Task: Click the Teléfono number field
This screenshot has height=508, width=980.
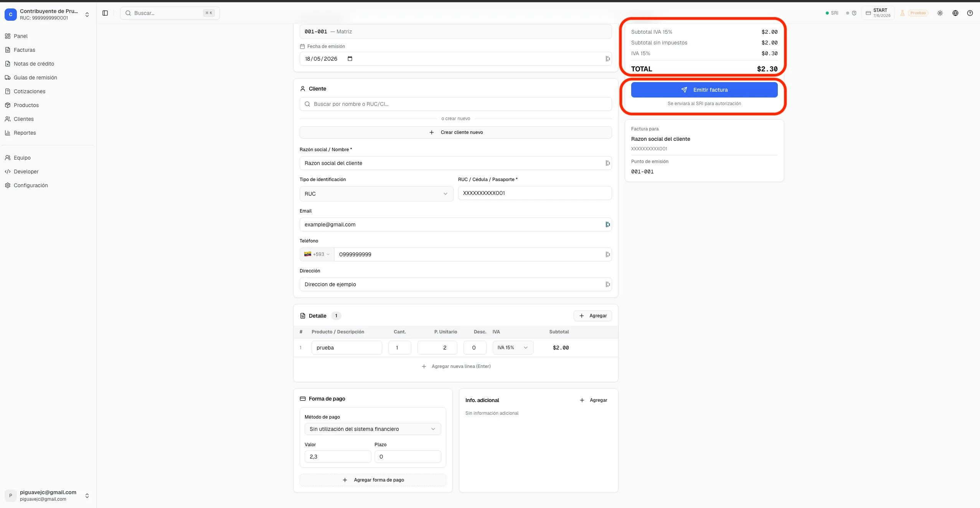Action: pos(473,254)
